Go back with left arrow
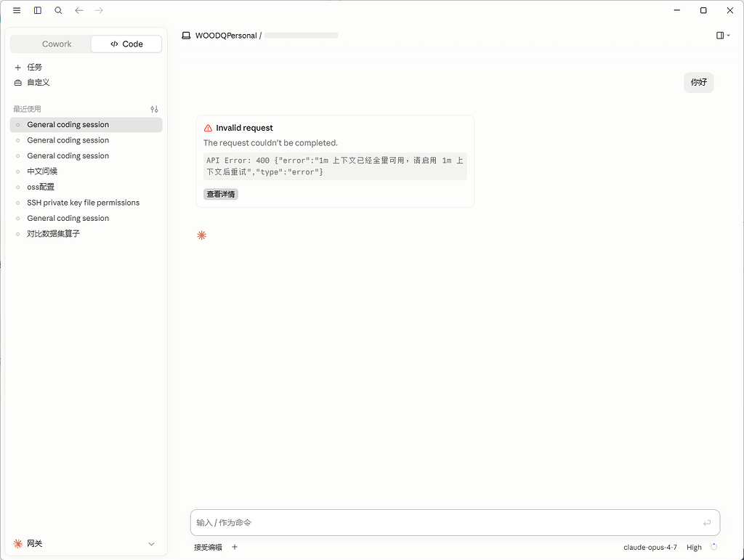744x560 pixels. pyautogui.click(x=78, y=10)
